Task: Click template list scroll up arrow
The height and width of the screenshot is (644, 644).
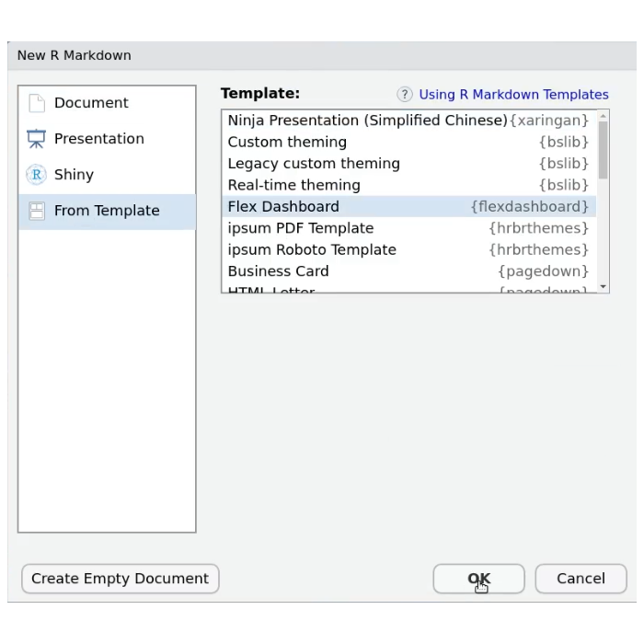Action: tap(604, 116)
